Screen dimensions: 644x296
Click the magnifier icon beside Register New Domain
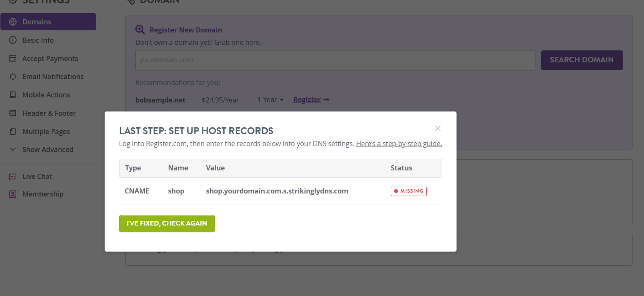tap(140, 30)
